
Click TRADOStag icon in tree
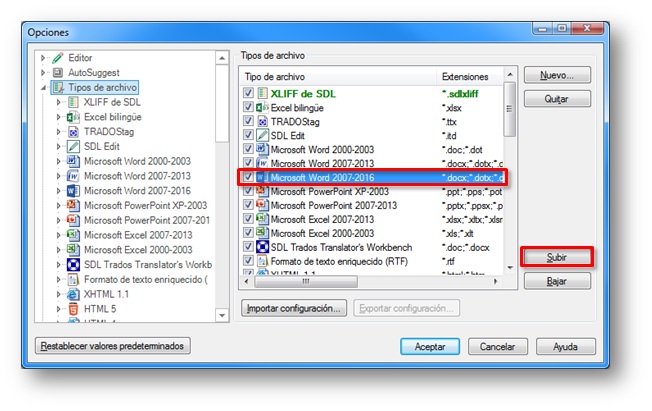coord(73,132)
